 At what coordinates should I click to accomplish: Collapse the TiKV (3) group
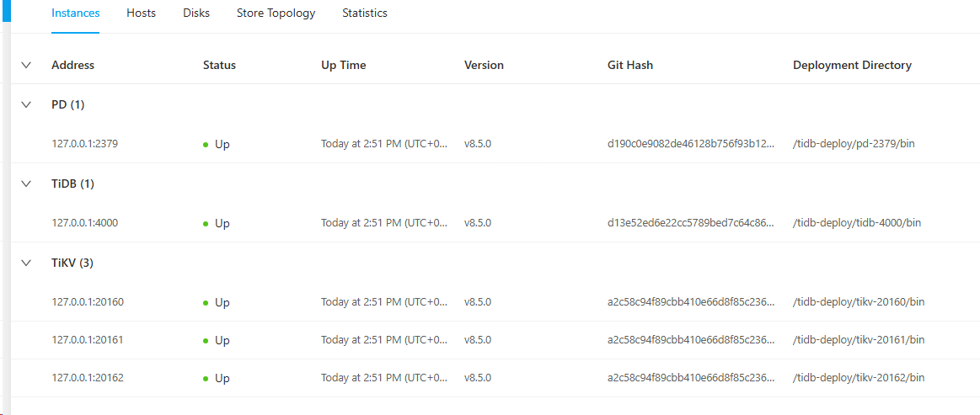pos(26,263)
